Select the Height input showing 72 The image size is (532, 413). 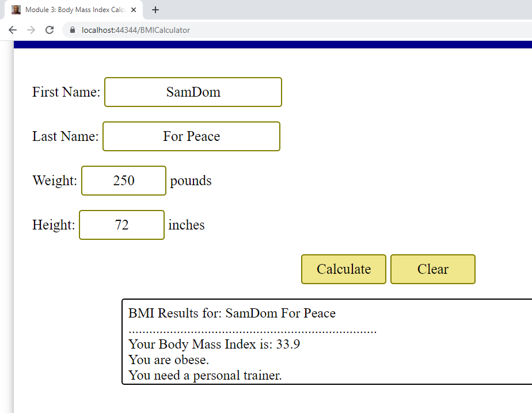[x=121, y=225]
